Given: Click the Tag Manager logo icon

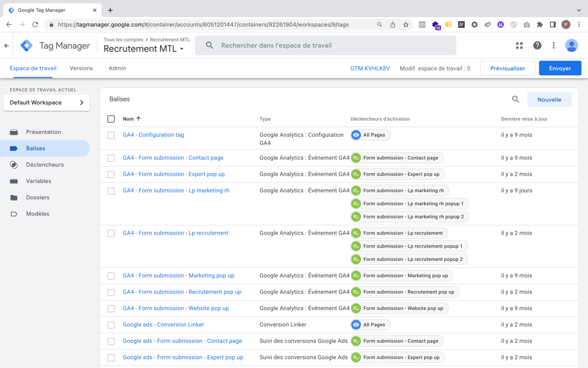Looking at the screenshot, I should point(27,45).
